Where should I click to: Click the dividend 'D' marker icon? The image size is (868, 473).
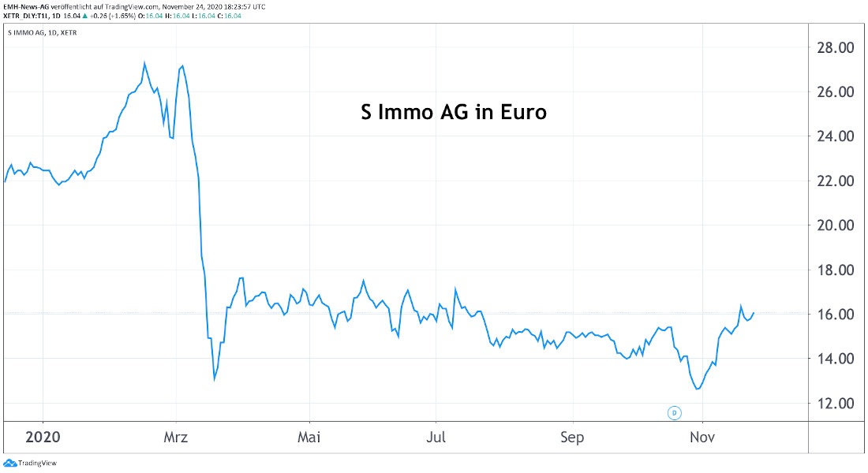(675, 412)
